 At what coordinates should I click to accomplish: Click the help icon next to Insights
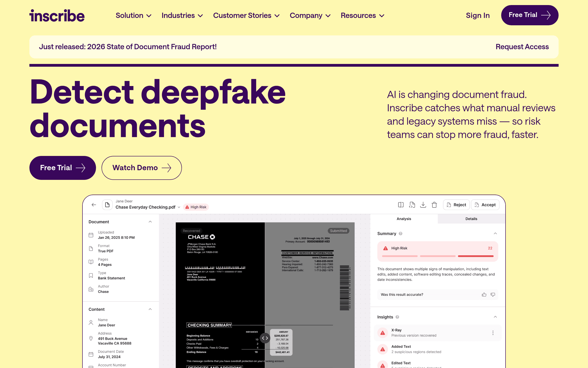point(397,317)
